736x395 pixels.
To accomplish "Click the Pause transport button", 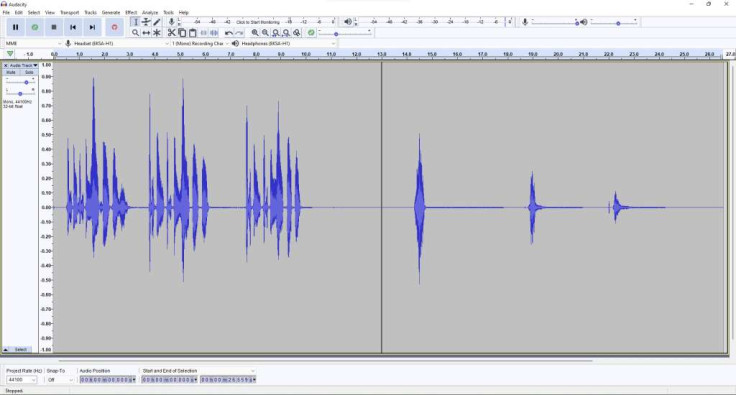I will pos(15,27).
